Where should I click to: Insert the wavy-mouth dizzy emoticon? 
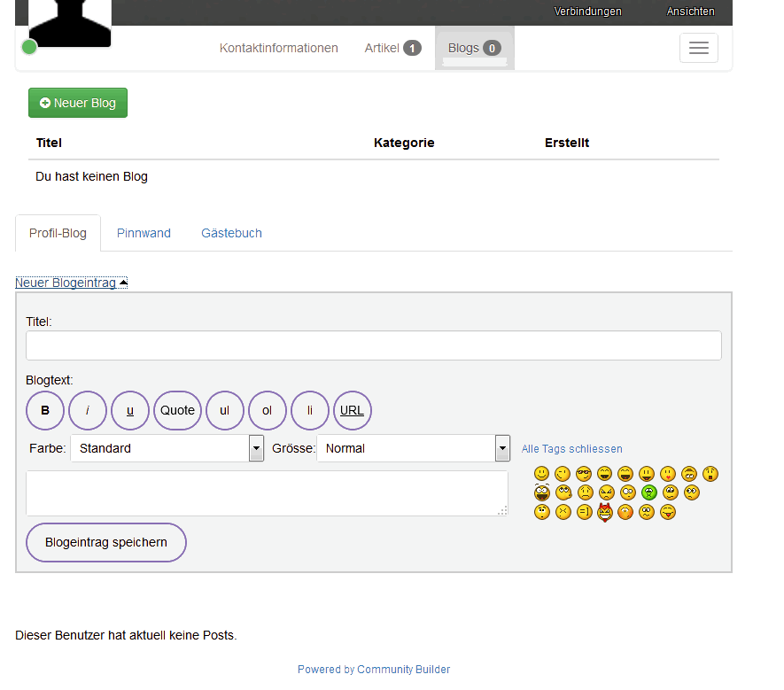click(647, 512)
